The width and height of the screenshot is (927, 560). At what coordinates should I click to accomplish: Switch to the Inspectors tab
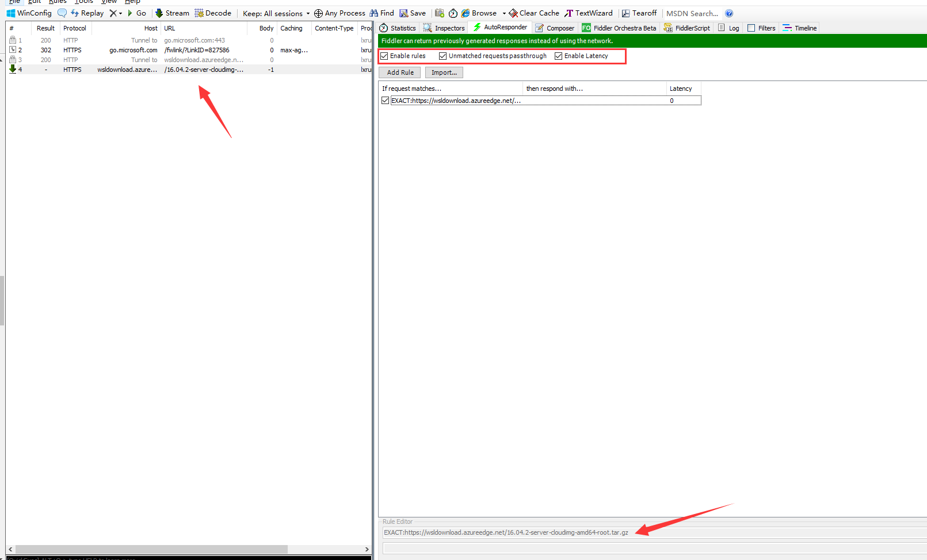(x=444, y=28)
